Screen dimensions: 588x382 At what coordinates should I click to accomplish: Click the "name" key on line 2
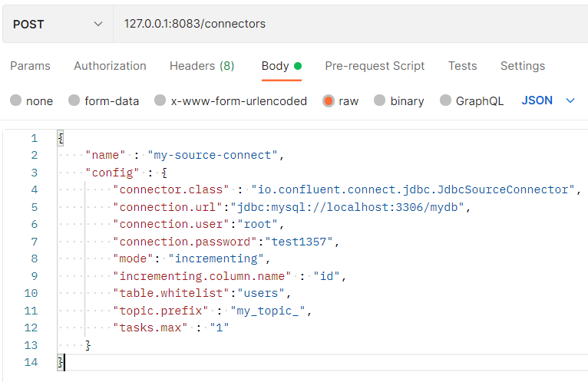tap(105, 155)
